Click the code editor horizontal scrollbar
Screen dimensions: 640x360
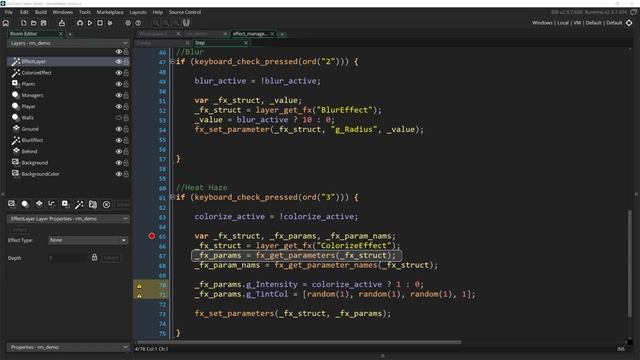[300, 342]
